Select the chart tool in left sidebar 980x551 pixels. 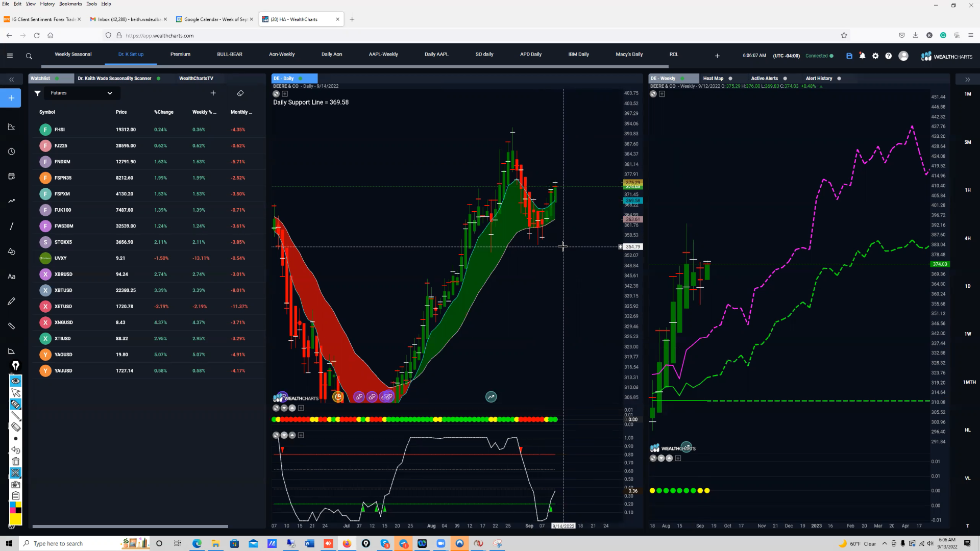pyautogui.click(x=11, y=127)
